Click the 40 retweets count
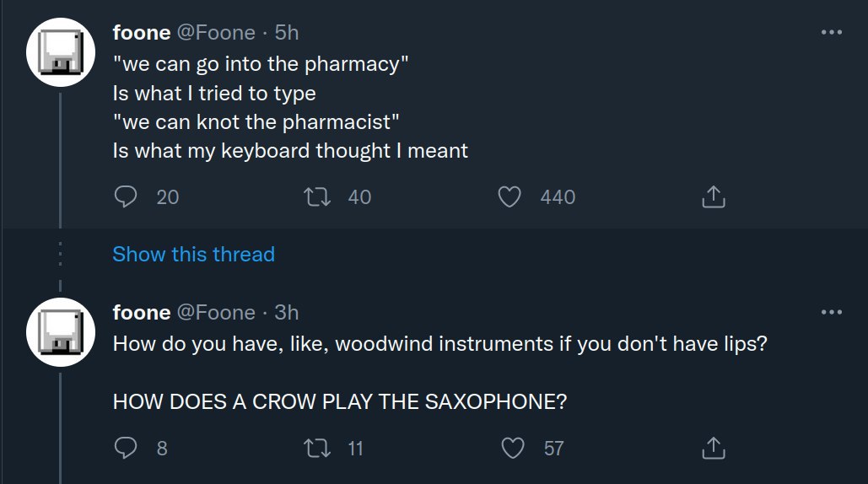Screen dimensions: 868x484 coord(359,197)
